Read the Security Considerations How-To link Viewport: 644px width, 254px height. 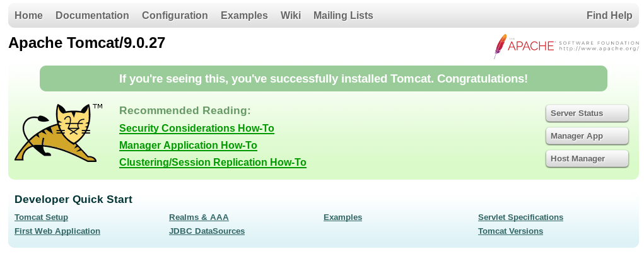click(196, 129)
